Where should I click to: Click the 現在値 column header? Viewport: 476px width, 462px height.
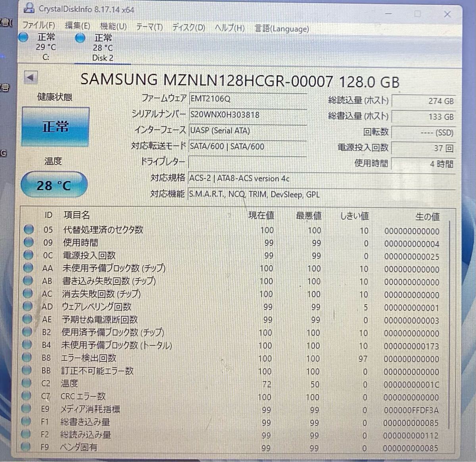pyautogui.click(x=261, y=215)
